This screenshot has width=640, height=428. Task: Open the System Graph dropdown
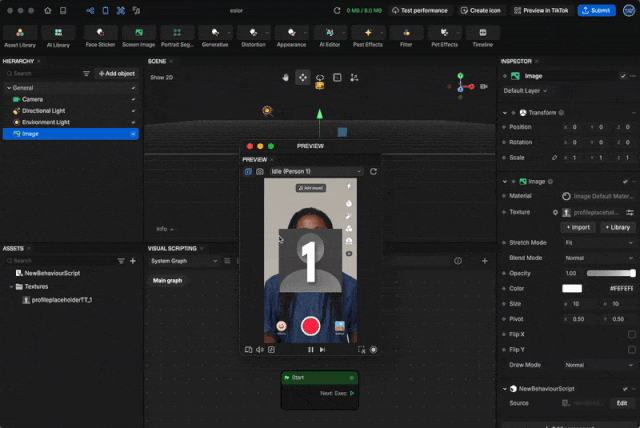[184, 261]
